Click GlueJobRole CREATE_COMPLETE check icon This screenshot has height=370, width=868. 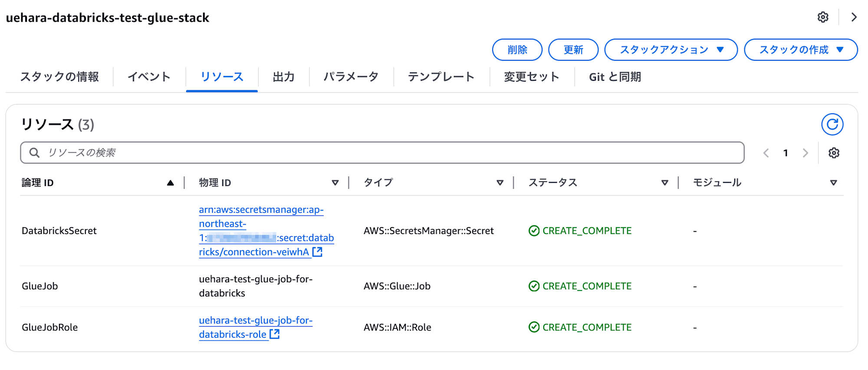534,327
